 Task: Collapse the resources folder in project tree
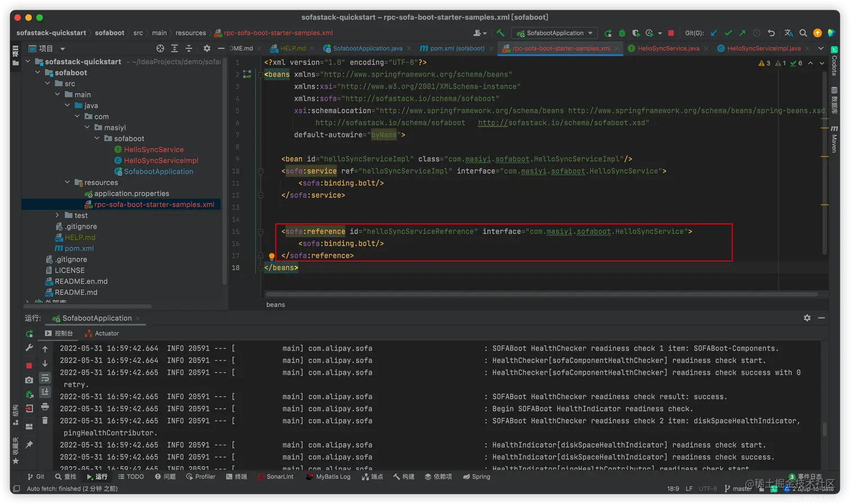click(67, 183)
